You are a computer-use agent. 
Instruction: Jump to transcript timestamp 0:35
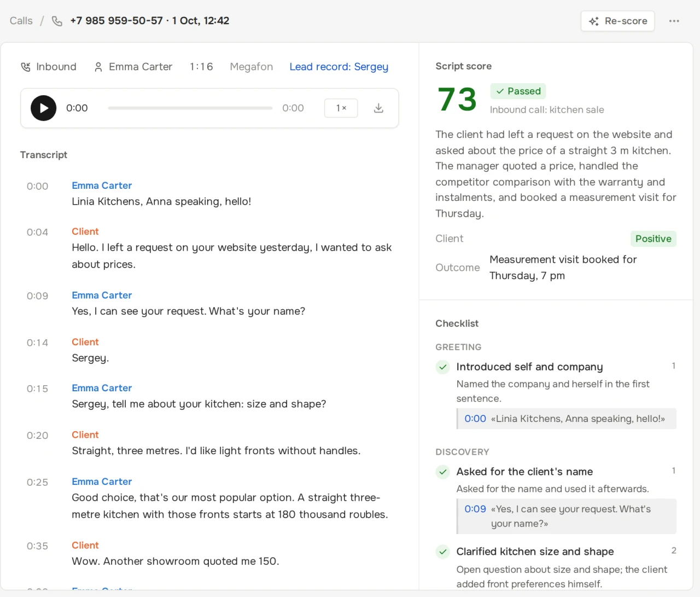click(x=38, y=546)
